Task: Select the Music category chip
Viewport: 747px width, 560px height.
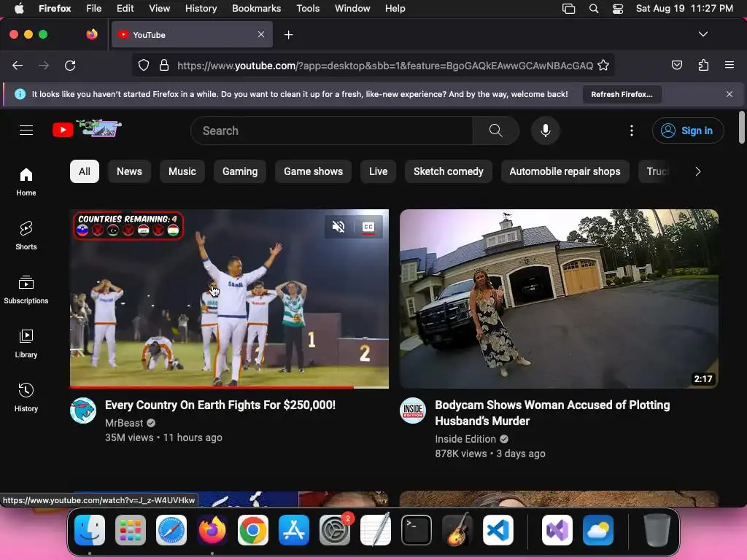Action: (182, 171)
